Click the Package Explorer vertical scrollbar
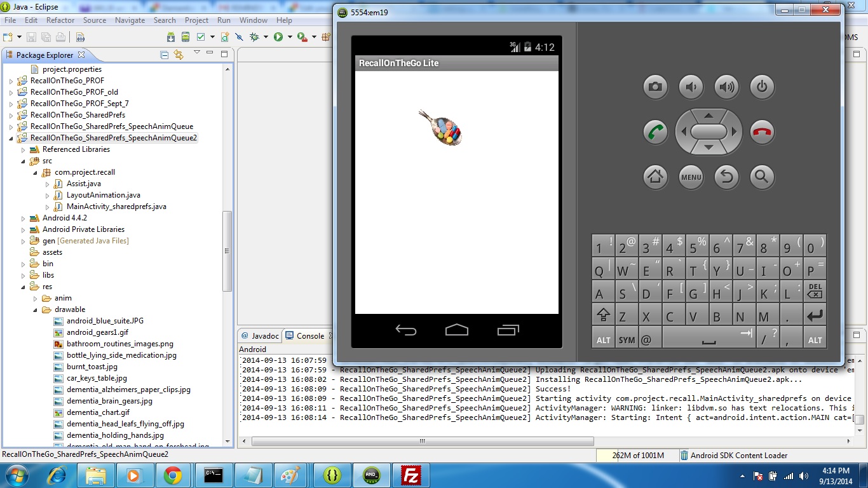868x488 pixels. coord(227,251)
